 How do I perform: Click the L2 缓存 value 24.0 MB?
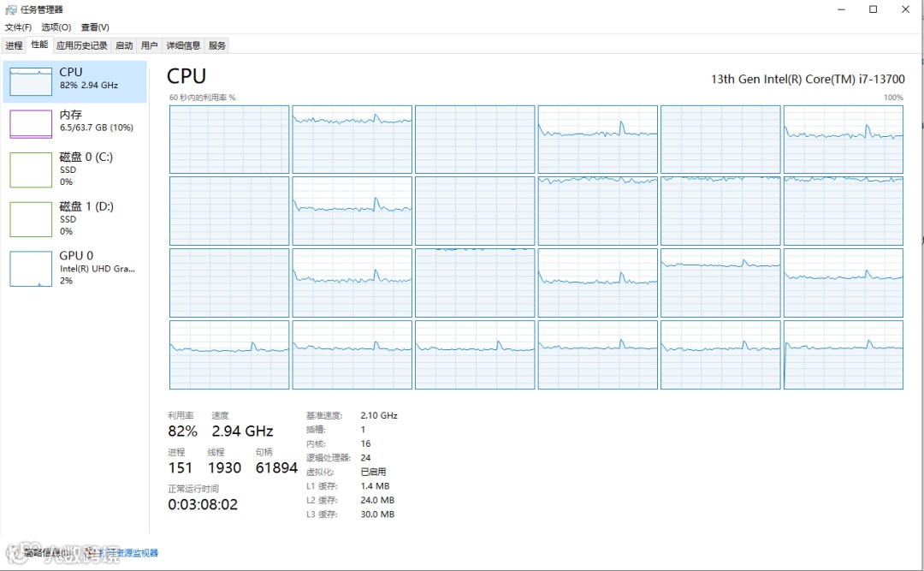point(377,500)
